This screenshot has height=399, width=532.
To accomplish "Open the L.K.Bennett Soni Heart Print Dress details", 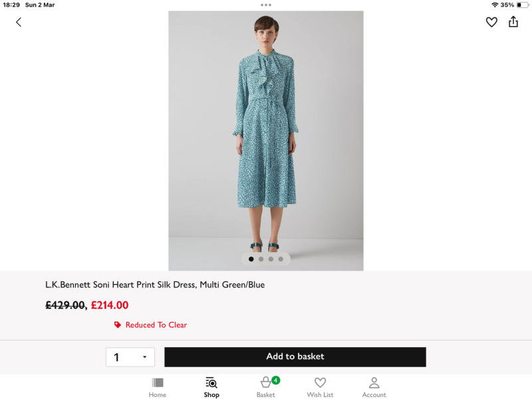I will tap(154, 284).
